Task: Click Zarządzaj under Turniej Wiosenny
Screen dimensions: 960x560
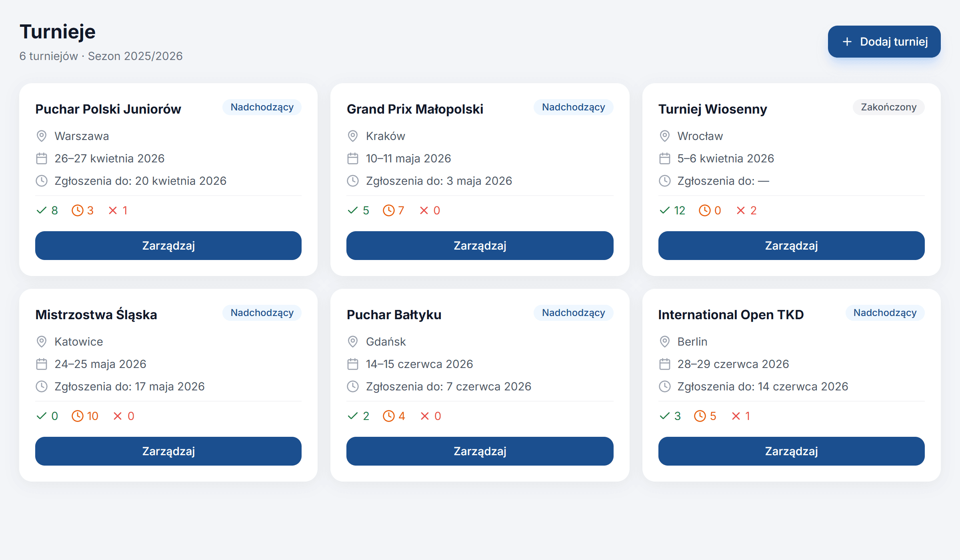Action: [x=792, y=246]
